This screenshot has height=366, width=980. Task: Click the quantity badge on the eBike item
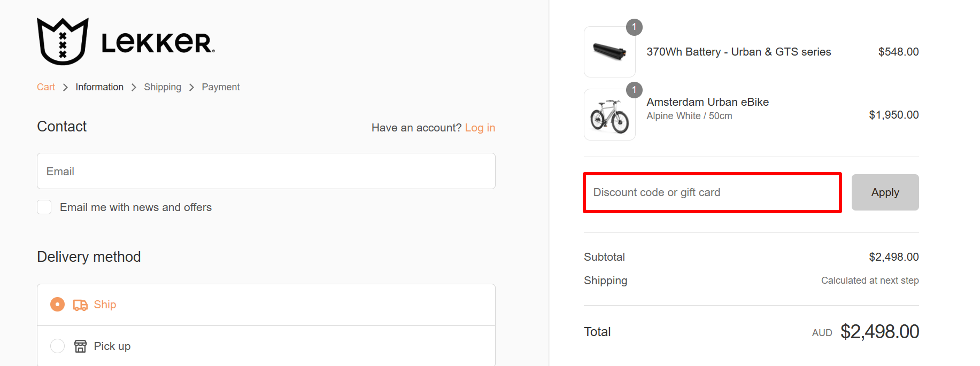coord(634,90)
